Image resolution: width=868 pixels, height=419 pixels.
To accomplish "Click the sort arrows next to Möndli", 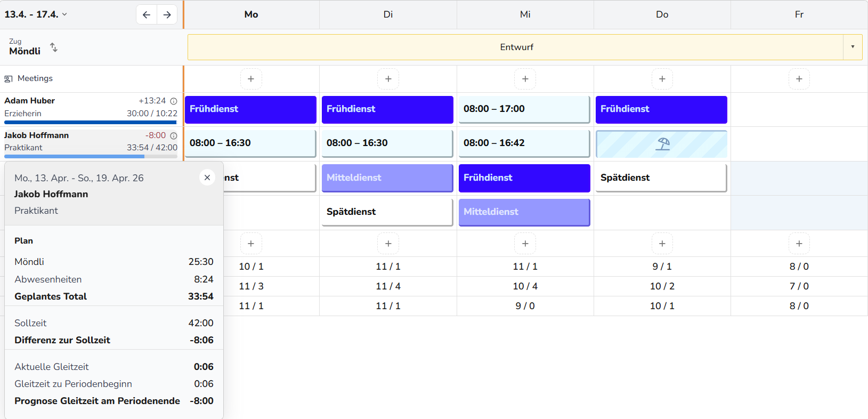I will (54, 47).
